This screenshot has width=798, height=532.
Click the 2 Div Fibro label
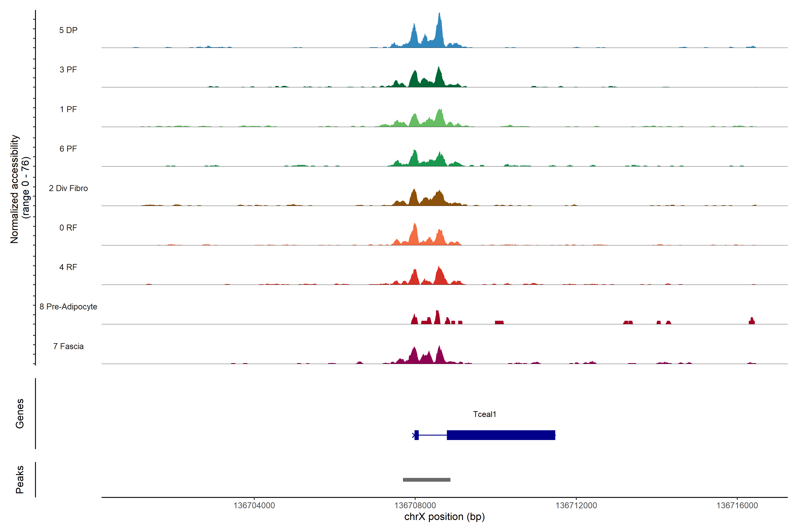coord(68,188)
